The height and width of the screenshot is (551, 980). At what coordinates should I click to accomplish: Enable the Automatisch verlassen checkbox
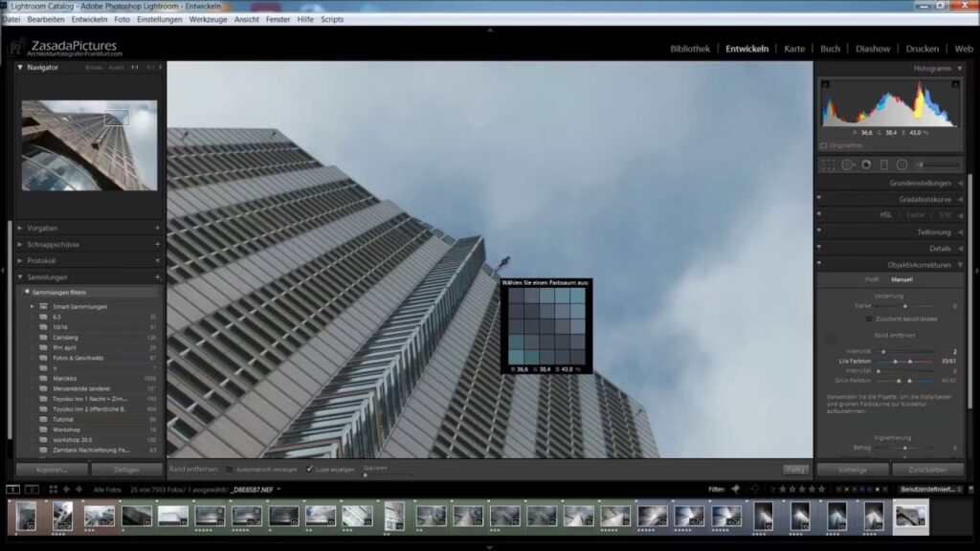click(x=230, y=469)
